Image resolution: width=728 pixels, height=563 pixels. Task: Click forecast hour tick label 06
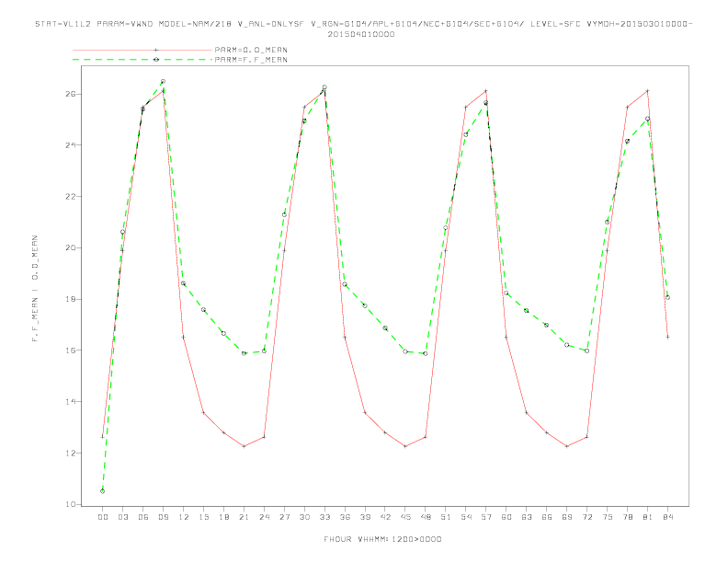[x=143, y=517]
